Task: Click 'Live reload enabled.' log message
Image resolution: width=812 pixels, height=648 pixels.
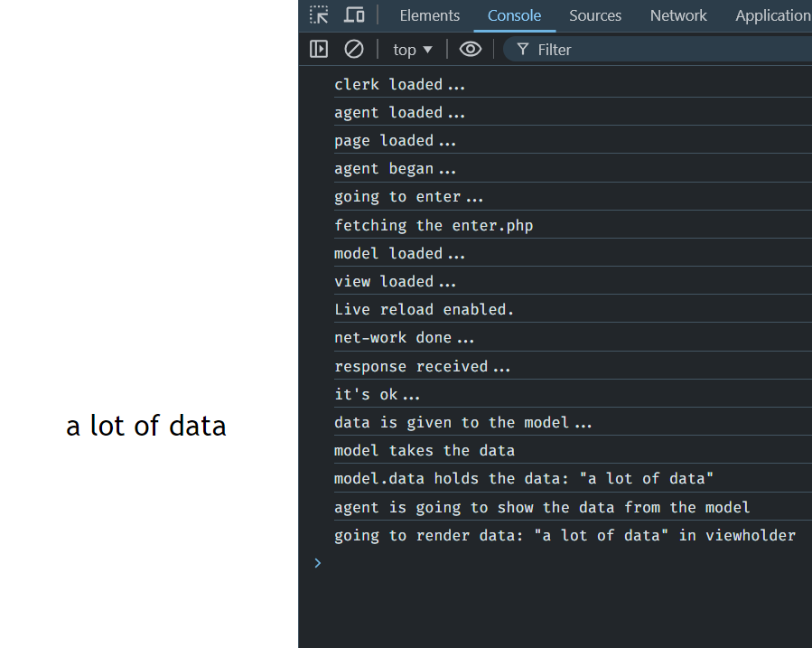Action: (425, 309)
